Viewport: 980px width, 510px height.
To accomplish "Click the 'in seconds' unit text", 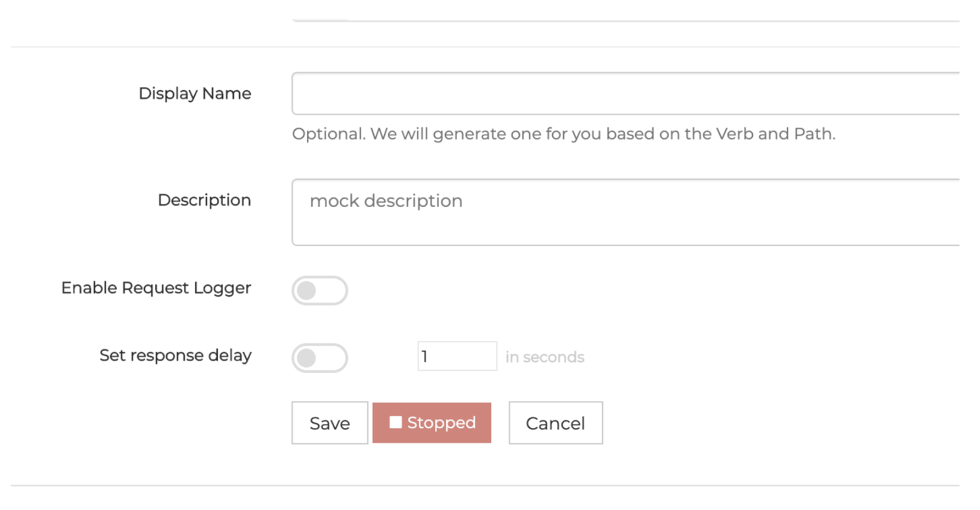I will [x=545, y=357].
